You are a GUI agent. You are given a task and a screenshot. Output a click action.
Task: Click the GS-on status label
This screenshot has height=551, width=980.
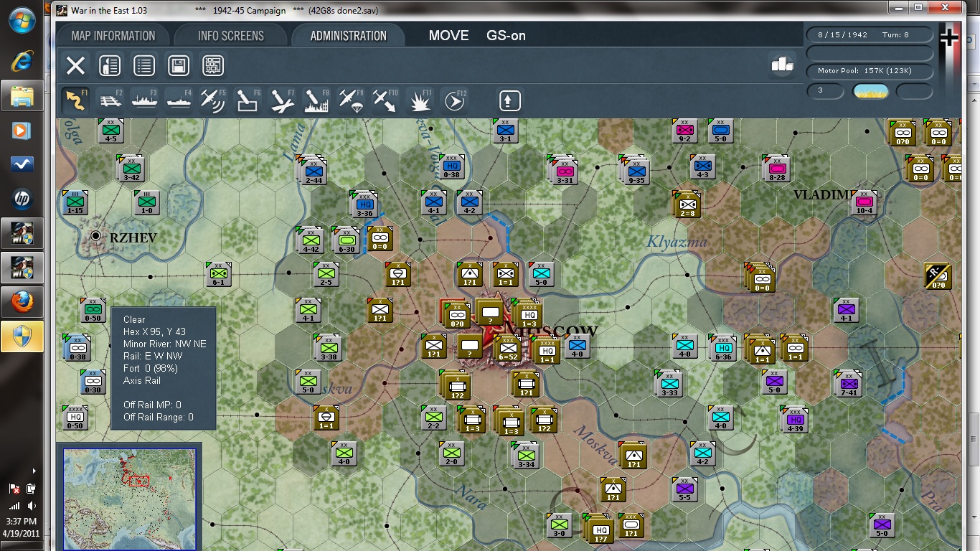(x=507, y=36)
